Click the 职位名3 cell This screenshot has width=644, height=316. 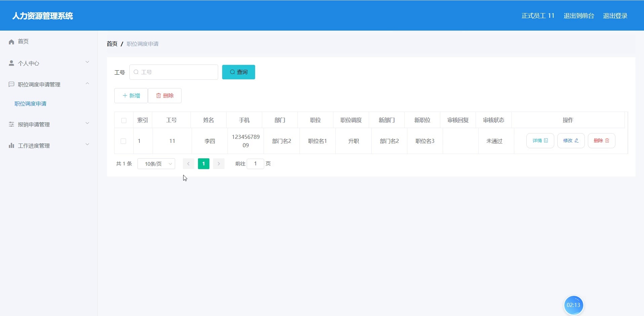425,141
